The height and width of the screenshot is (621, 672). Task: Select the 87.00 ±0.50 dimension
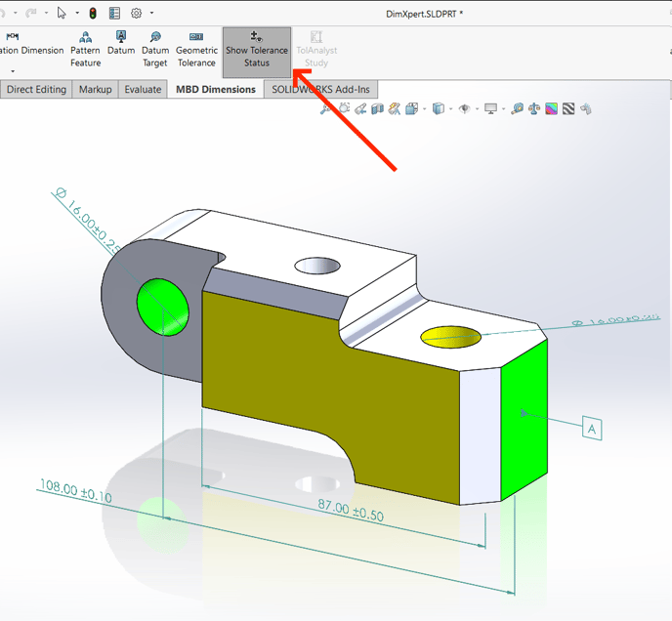click(351, 510)
